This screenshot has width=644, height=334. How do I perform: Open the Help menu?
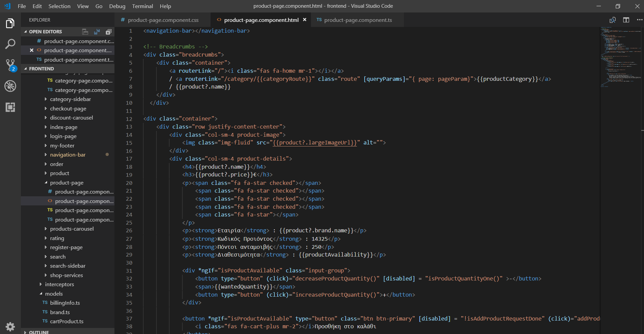(165, 6)
